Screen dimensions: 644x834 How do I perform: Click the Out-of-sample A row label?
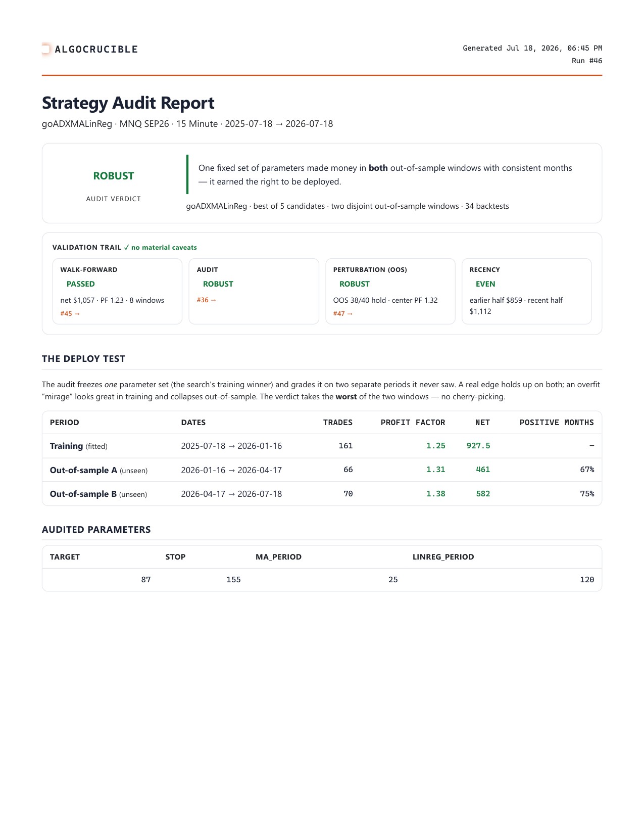(x=99, y=470)
